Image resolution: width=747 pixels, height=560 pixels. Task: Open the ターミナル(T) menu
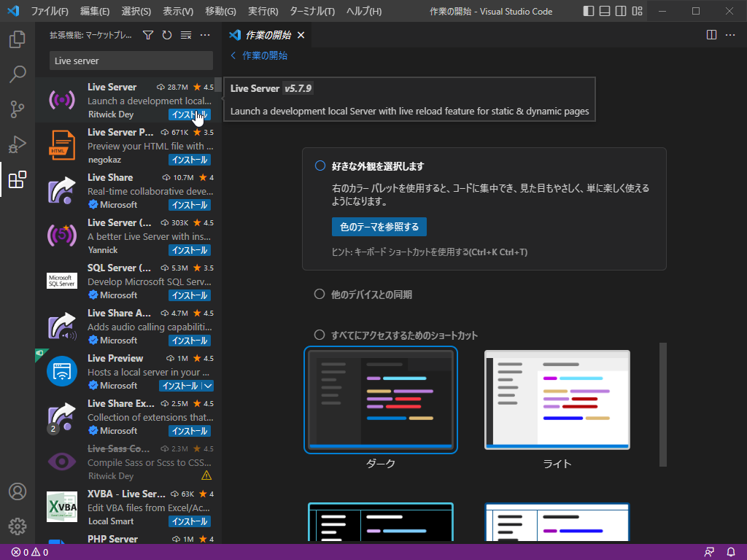[311, 11]
